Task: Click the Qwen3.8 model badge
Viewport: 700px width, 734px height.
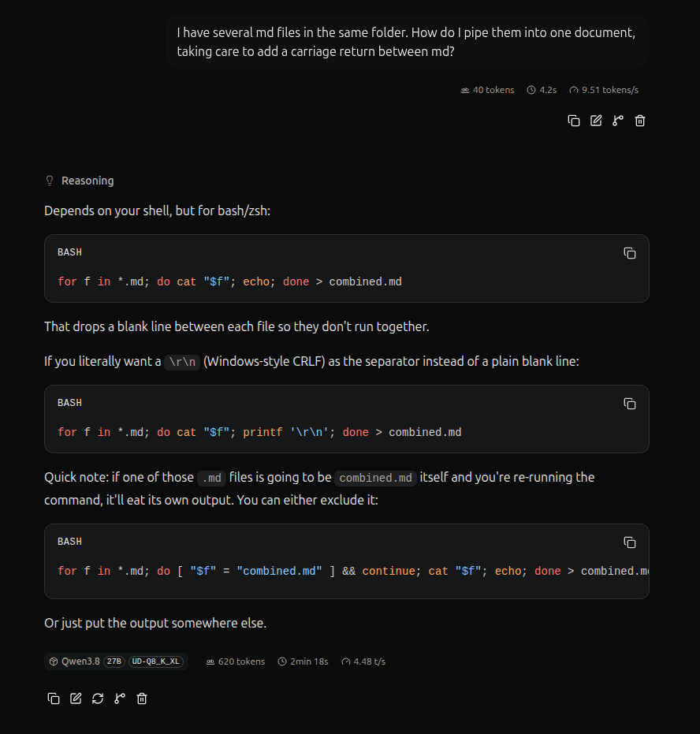Action: [x=116, y=661]
